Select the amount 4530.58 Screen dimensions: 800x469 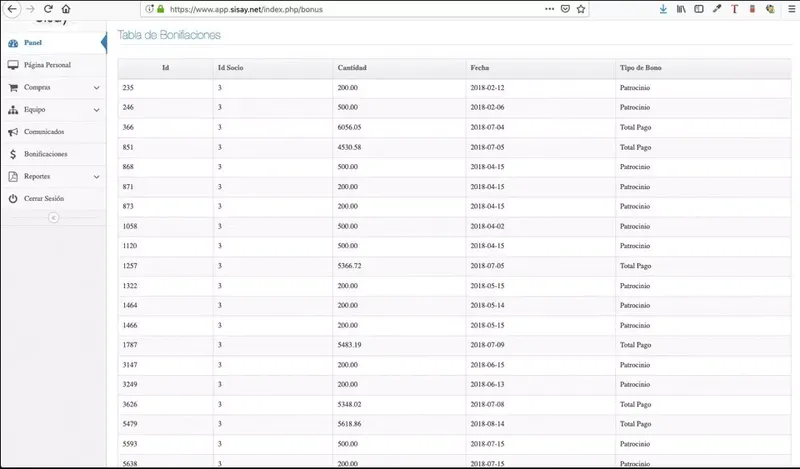coord(349,147)
